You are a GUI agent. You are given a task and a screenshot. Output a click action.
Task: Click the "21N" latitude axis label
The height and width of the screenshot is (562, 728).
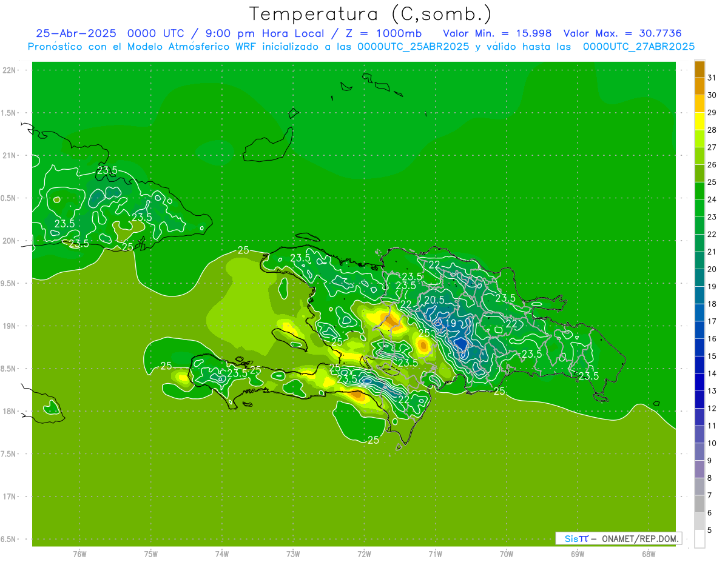pyautogui.click(x=10, y=155)
